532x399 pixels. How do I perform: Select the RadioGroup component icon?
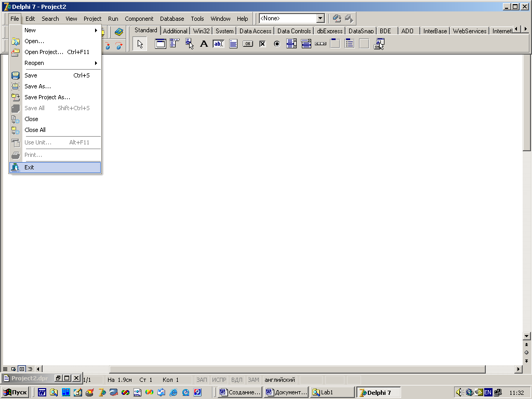(x=350, y=44)
